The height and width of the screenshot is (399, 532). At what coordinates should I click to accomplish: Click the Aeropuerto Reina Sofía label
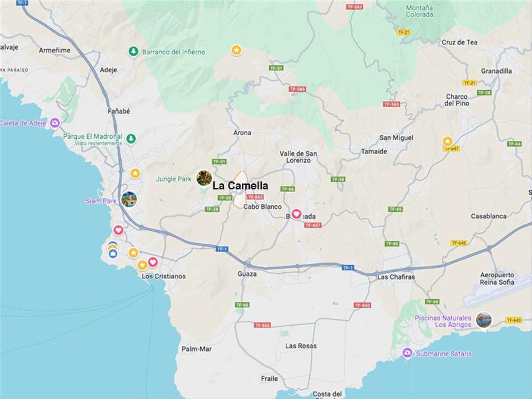click(x=497, y=279)
